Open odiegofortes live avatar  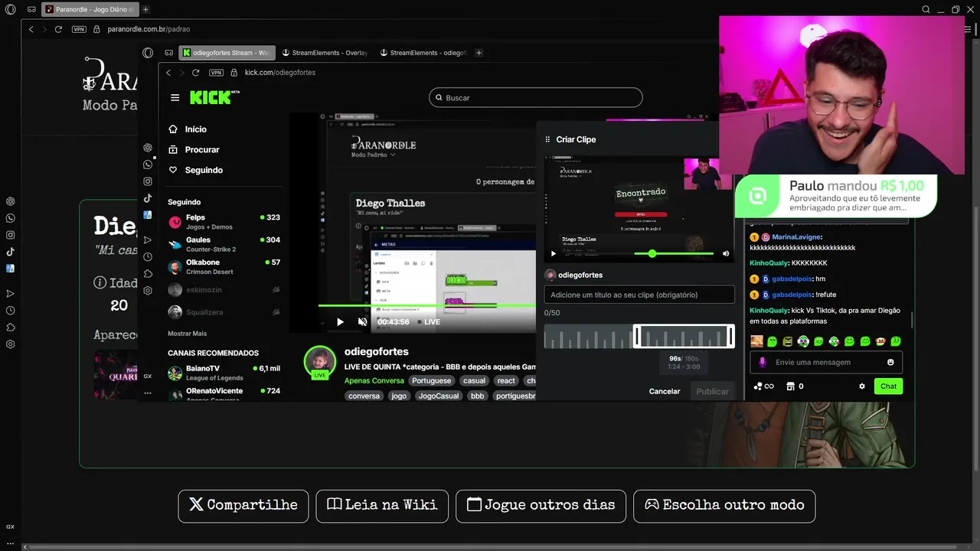pyautogui.click(x=320, y=363)
